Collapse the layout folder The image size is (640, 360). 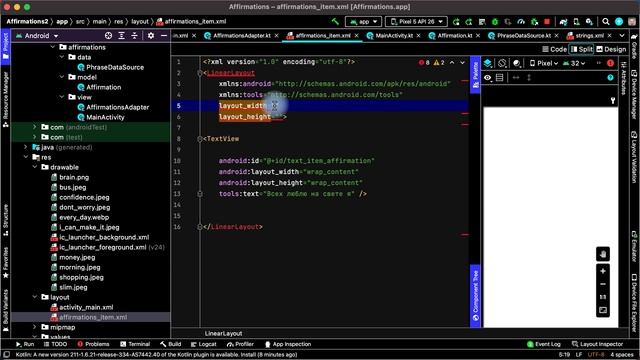(x=35, y=297)
